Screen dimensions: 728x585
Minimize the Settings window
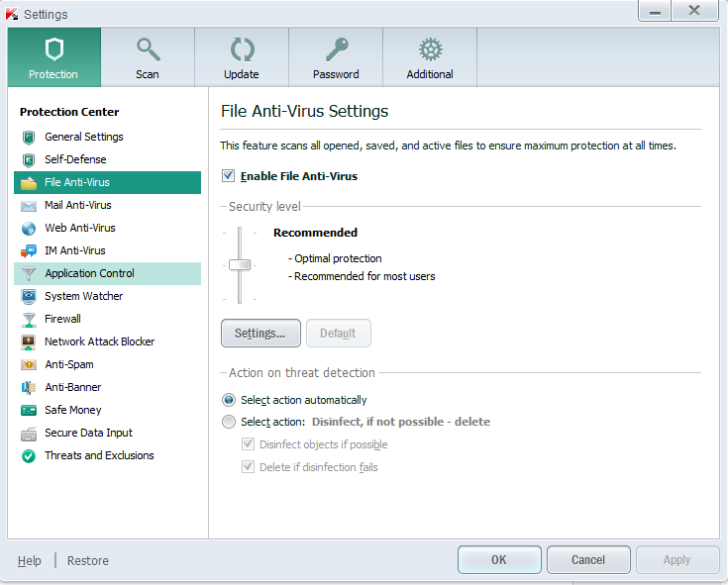(655, 11)
